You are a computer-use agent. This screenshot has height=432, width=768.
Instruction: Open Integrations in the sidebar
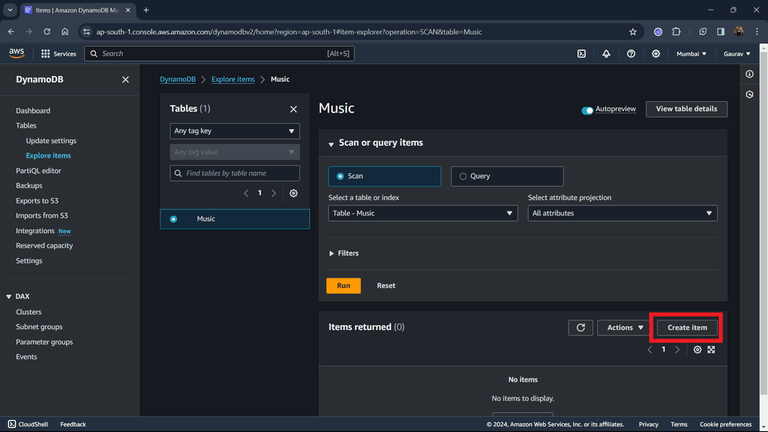[x=35, y=231]
